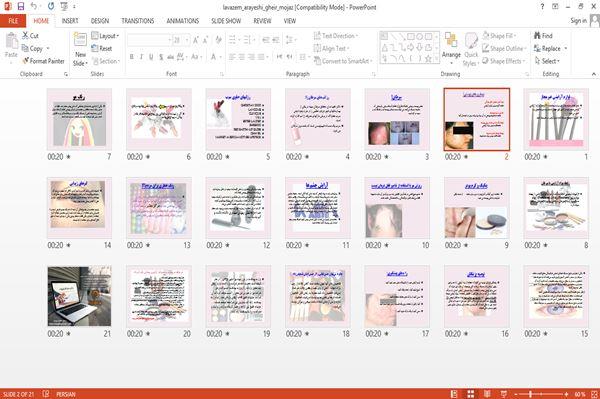Open the Select dropdown in Editing group

(x=547, y=61)
